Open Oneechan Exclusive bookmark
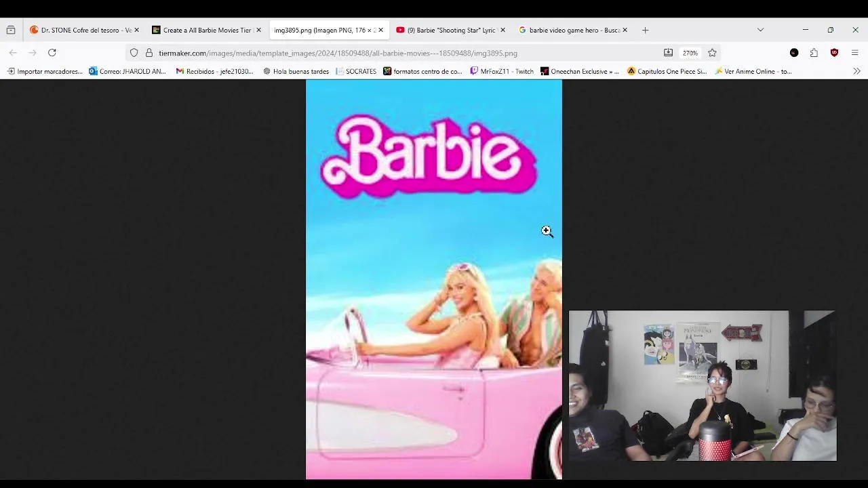The image size is (868, 488). coord(580,71)
